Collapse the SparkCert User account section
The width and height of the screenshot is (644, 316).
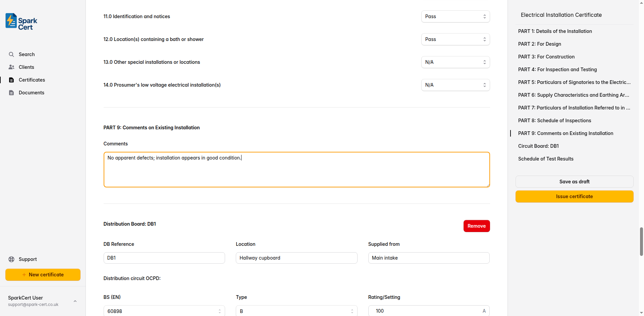click(75, 301)
